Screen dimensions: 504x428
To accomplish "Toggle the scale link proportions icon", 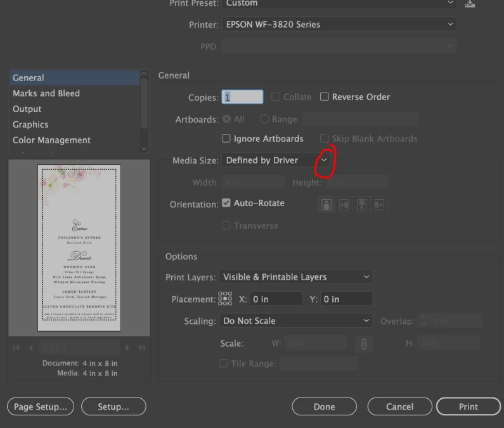I will point(364,344).
